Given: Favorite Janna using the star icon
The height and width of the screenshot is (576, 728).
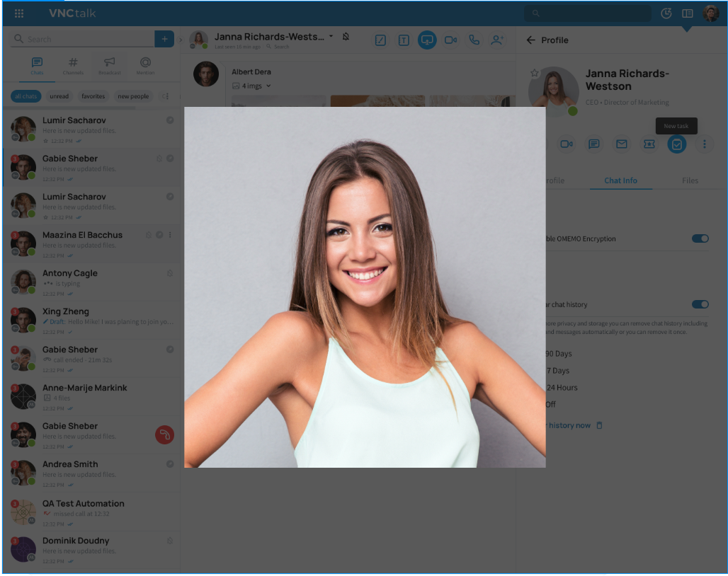Looking at the screenshot, I should click(x=535, y=73).
